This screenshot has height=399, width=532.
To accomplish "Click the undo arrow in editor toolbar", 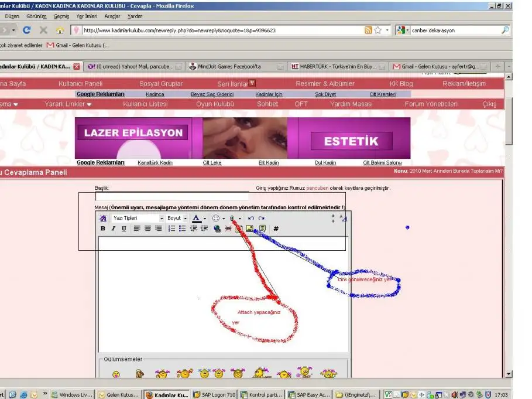I will coord(251,218).
